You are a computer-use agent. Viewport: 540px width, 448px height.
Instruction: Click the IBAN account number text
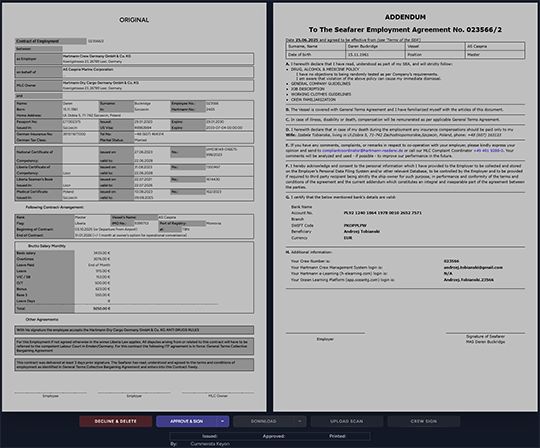point(383,213)
